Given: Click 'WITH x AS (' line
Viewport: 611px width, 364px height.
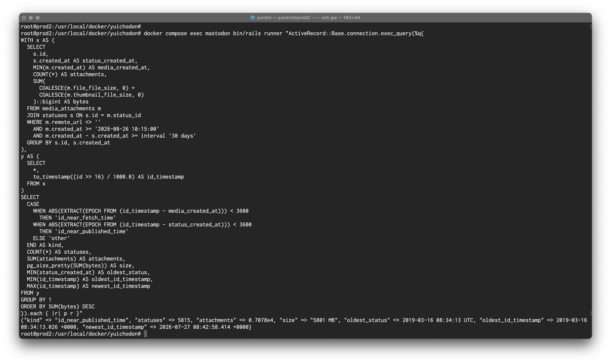Looking at the screenshot, I should tap(38, 40).
